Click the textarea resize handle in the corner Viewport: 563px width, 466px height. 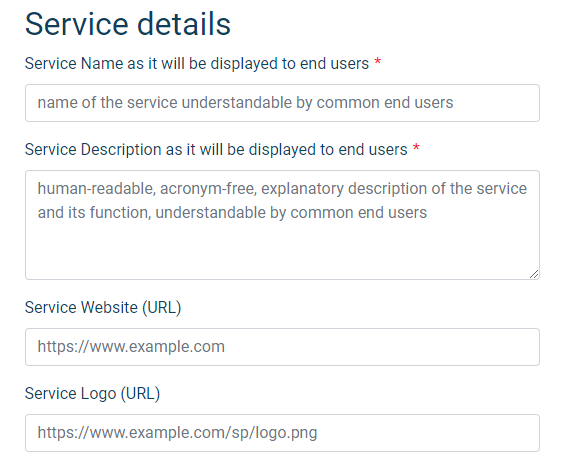534,274
